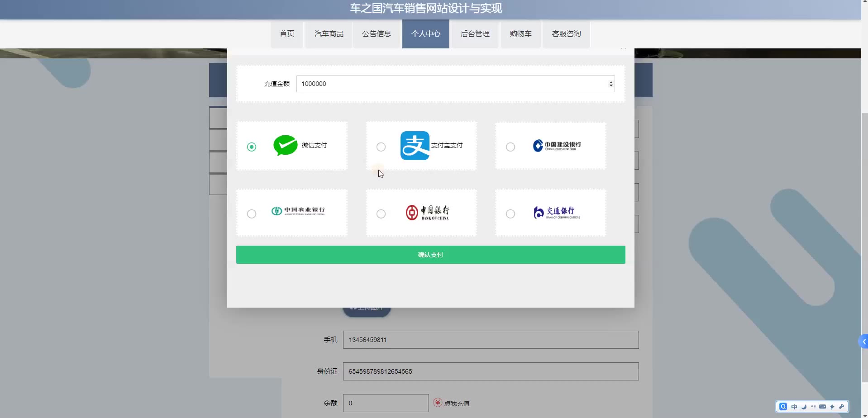
Task: Confirm payment with 确认支付 button
Action: pos(431,255)
